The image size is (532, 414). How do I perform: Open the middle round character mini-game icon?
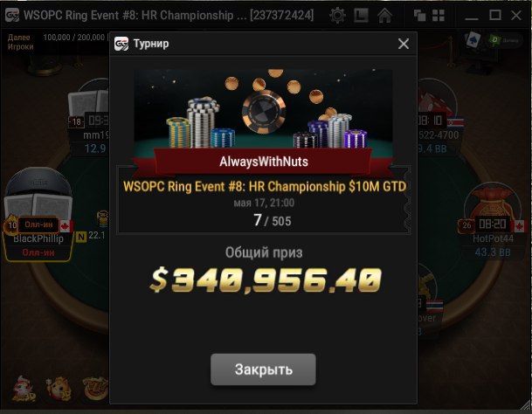59,388
